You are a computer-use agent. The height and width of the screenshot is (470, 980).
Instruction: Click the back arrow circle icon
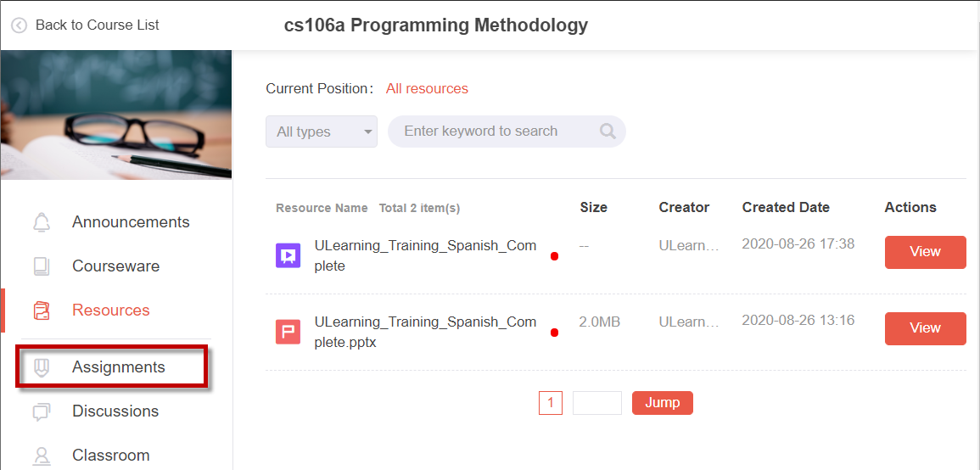[20, 25]
